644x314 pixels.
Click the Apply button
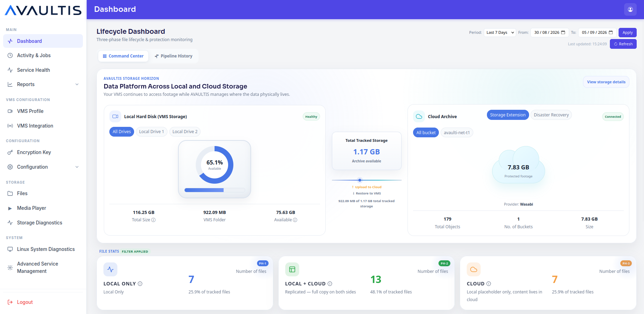(x=627, y=32)
